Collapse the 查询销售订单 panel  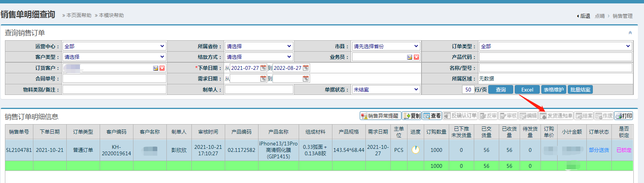click(630, 33)
